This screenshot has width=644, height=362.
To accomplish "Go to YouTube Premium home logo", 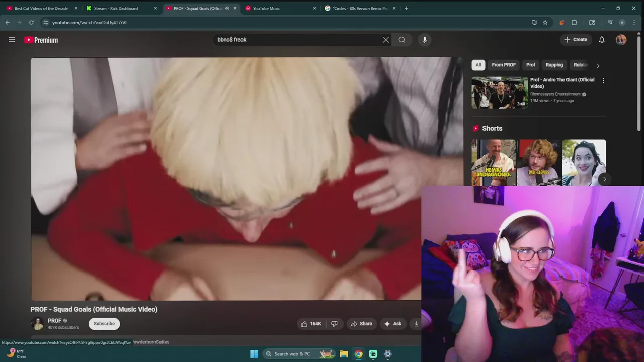I will pyautogui.click(x=41, y=40).
